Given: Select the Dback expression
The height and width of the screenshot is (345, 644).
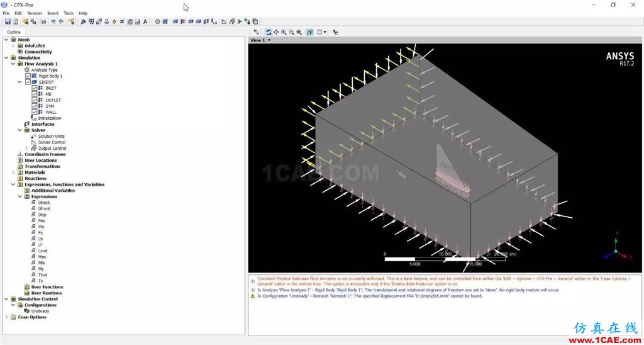Looking at the screenshot, I should (x=44, y=203).
